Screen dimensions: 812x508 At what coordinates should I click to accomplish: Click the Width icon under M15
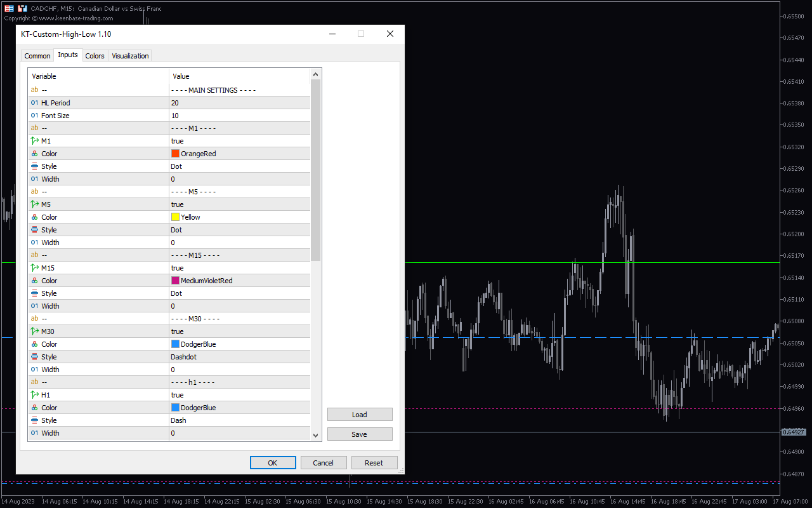pyautogui.click(x=35, y=306)
